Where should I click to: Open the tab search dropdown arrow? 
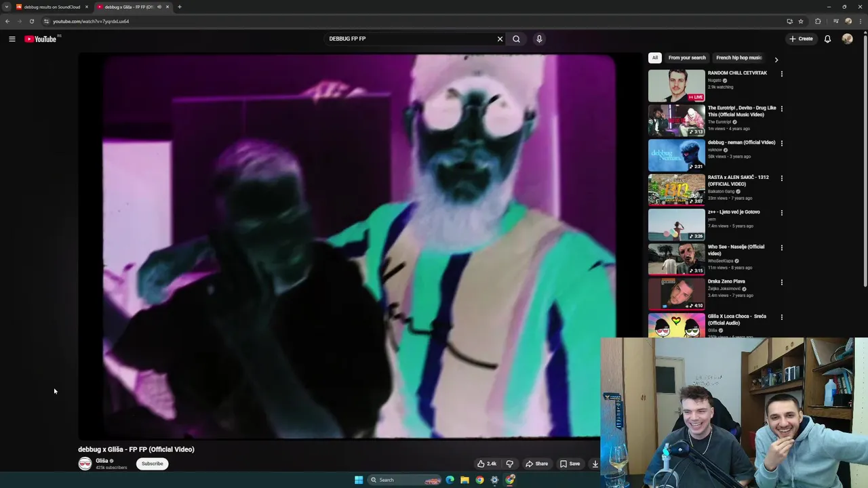tap(7, 7)
